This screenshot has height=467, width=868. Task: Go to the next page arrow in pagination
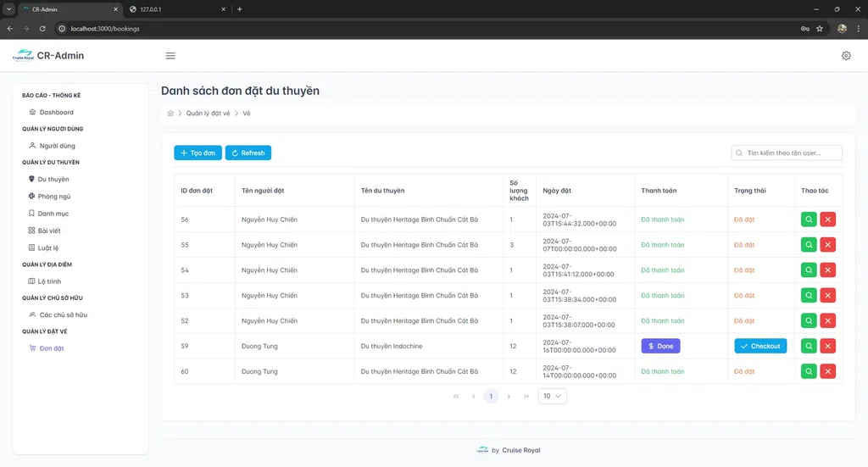pos(509,396)
